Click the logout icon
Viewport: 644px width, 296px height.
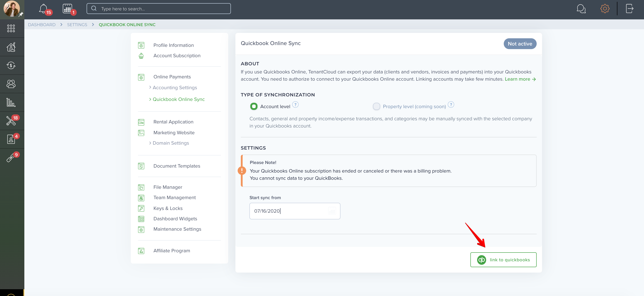[x=630, y=9]
